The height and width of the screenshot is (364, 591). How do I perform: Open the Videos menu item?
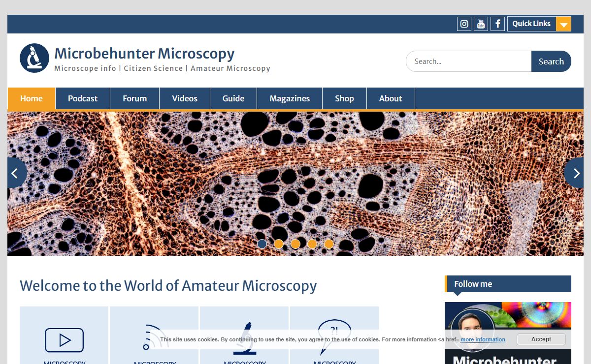[185, 98]
